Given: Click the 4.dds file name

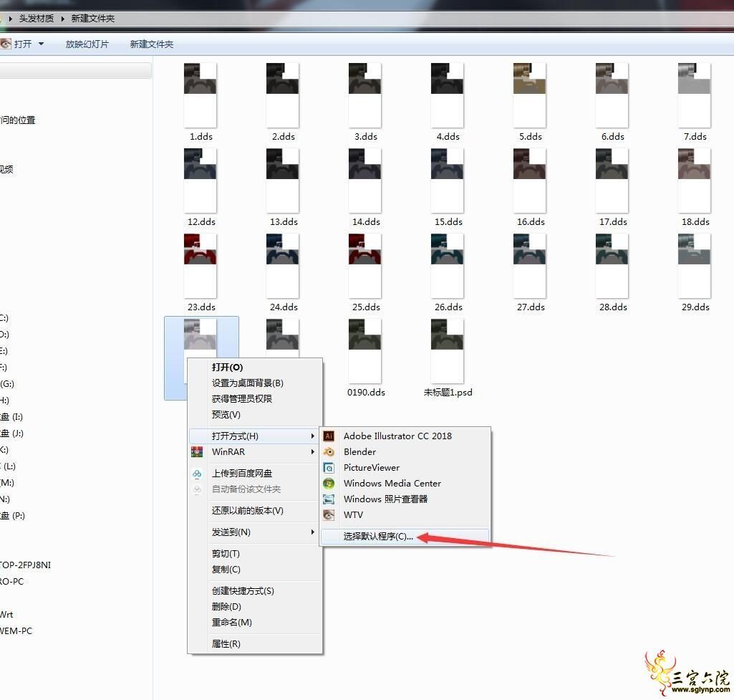Looking at the screenshot, I should (448, 137).
